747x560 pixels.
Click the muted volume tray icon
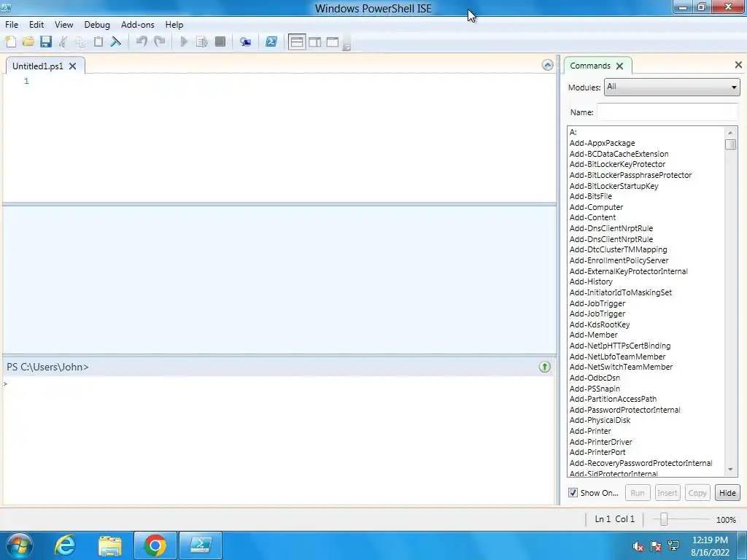click(638, 546)
